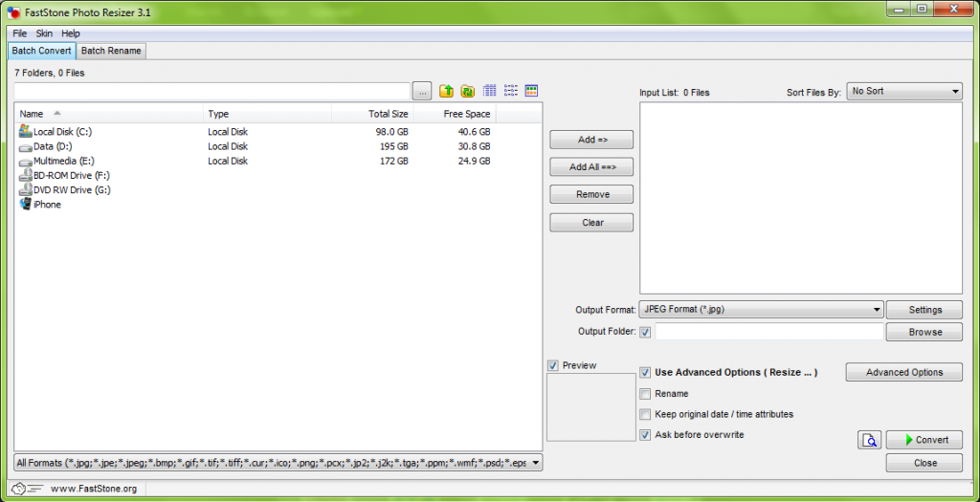The image size is (980, 502).
Task: Sort list by the Type column header
Action: (x=267, y=114)
